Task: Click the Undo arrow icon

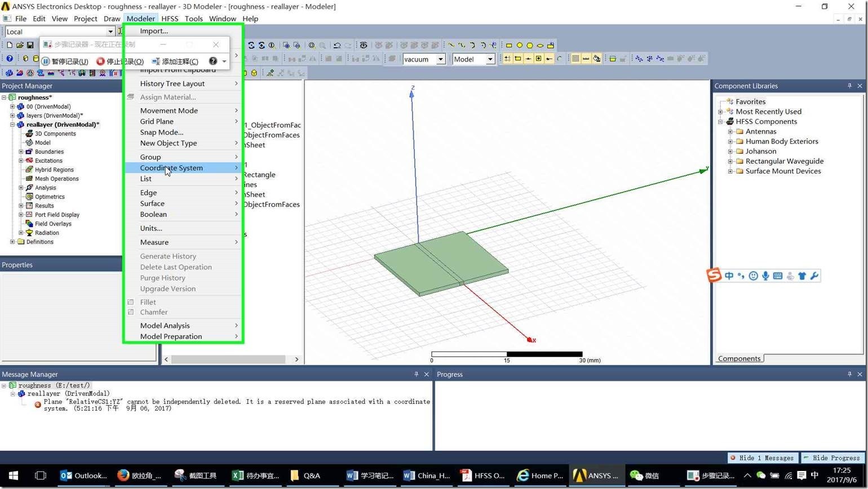Action: pyautogui.click(x=337, y=45)
